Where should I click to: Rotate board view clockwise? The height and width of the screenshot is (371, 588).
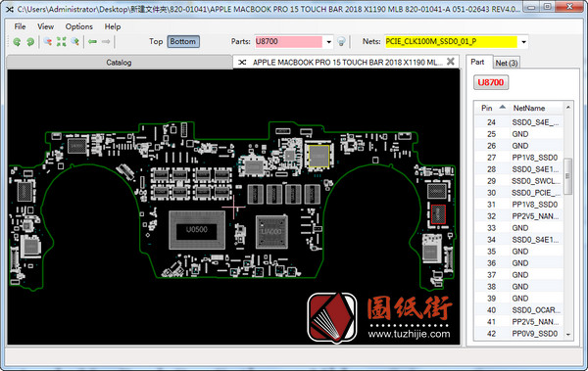pos(30,42)
